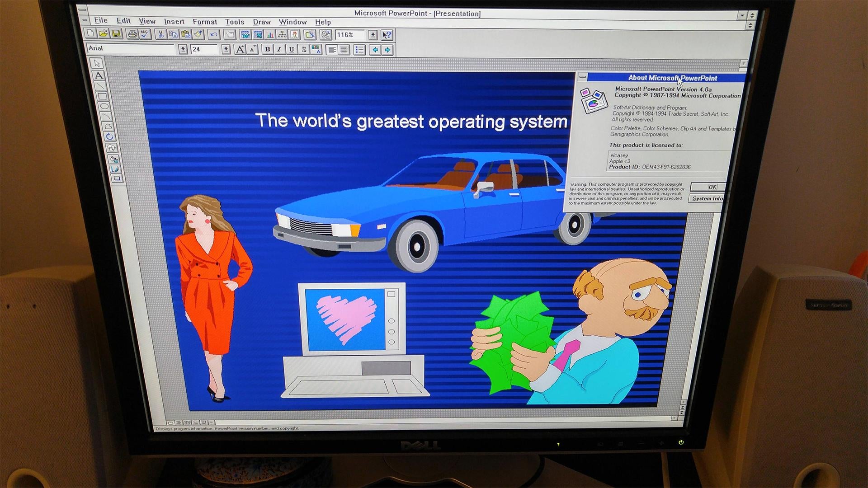Image resolution: width=868 pixels, height=488 pixels.
Task: Open the About dialog control menu box
Action: pos(582,77)
